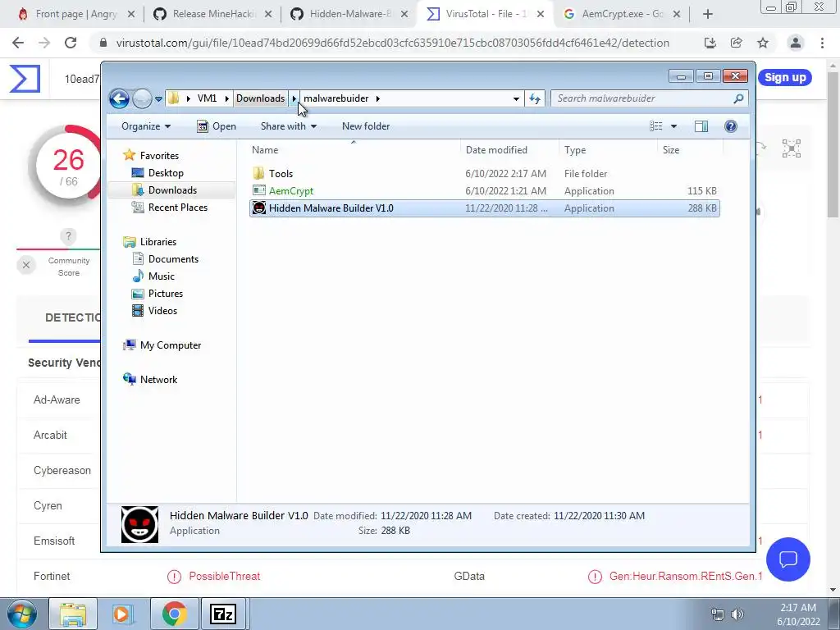Expand the view options dropdown arrow

click(674, 126)
